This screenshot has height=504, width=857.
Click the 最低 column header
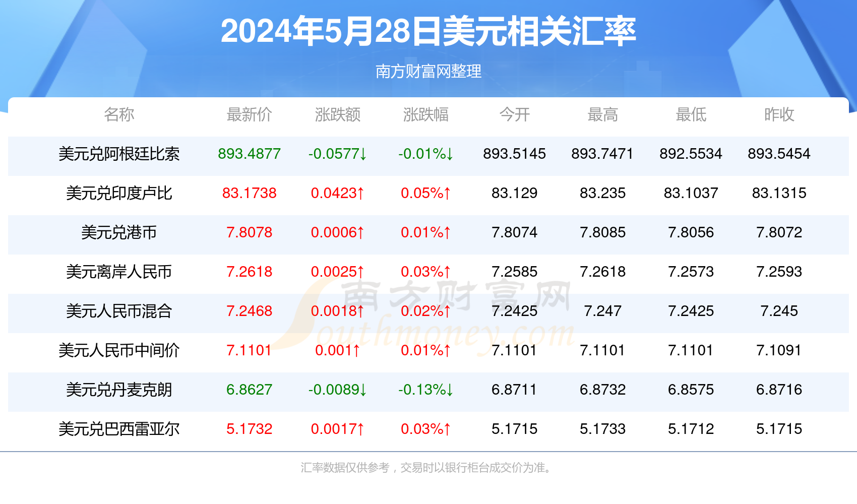691,114
